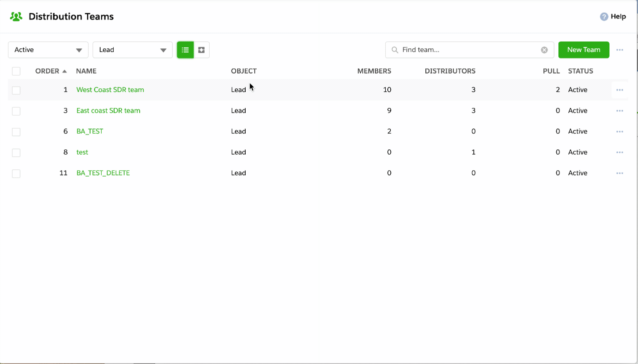This screenshot has width=638, height=364.
Task: Click the magnifier icon in search box
Action: (x=395, y=50)
